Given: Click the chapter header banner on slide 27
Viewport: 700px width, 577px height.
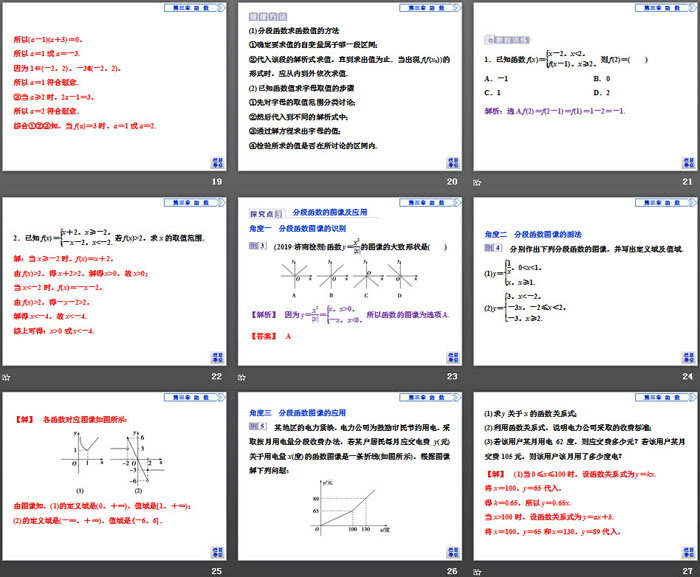Looking at the screenshot, I should click(x=666, y=397).
